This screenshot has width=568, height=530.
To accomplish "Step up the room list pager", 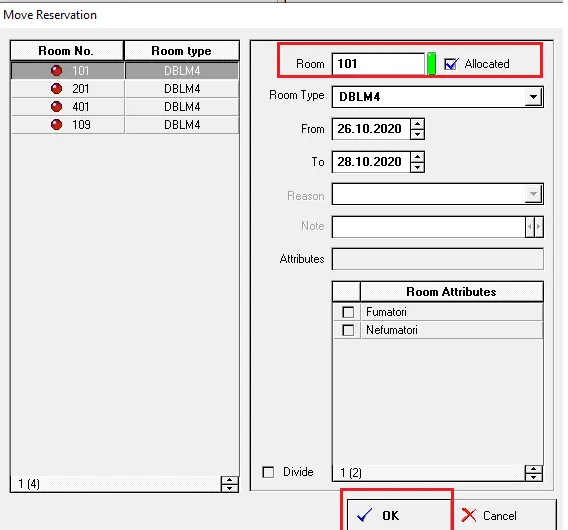I will tap(229, 480).
